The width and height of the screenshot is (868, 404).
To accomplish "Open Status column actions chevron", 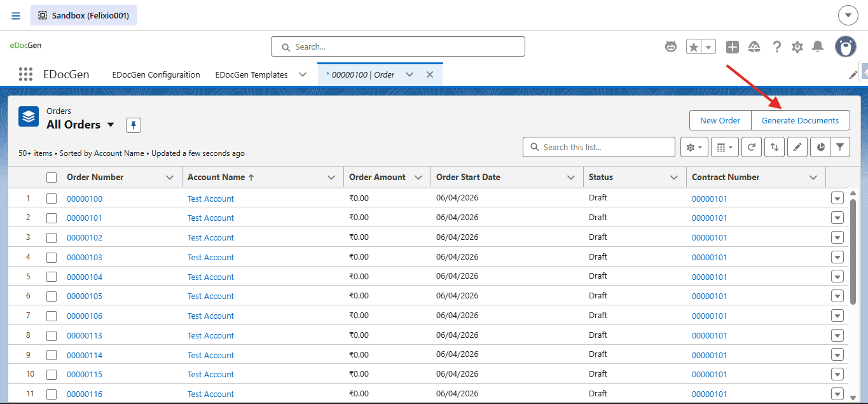I will tap(674, 178).
